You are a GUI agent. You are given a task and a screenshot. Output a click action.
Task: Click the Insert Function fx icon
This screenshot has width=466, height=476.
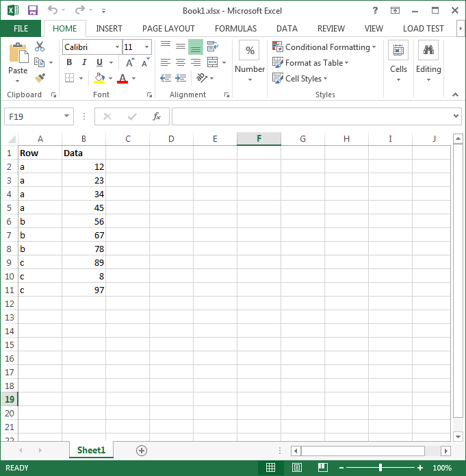(x=156, y=116)
